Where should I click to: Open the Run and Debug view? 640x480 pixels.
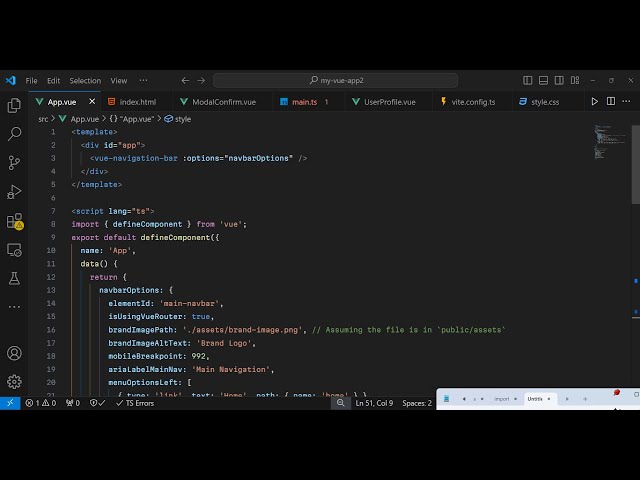pyautogui.click(x=14, y=191)
